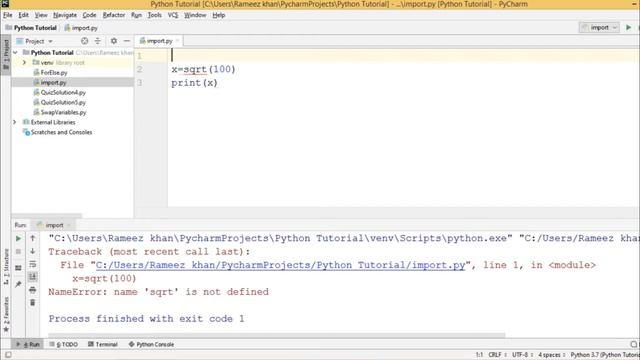Open the VCS menu
The width and height of the screenshot is (640, 360).
coord(173,15)
